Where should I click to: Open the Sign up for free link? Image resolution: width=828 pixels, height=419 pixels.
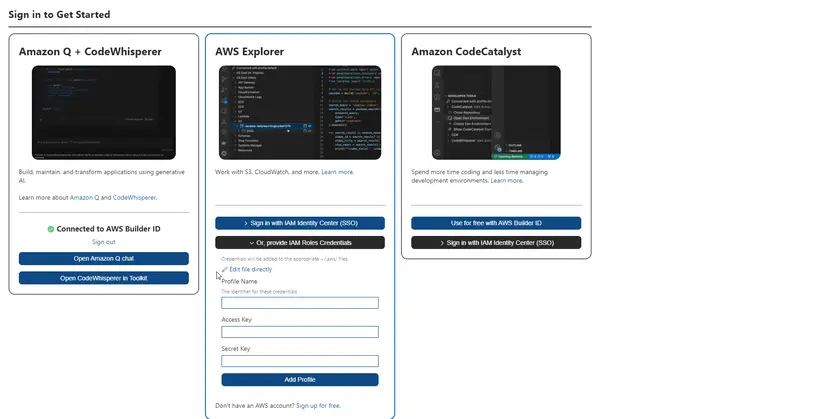(318, 406)
